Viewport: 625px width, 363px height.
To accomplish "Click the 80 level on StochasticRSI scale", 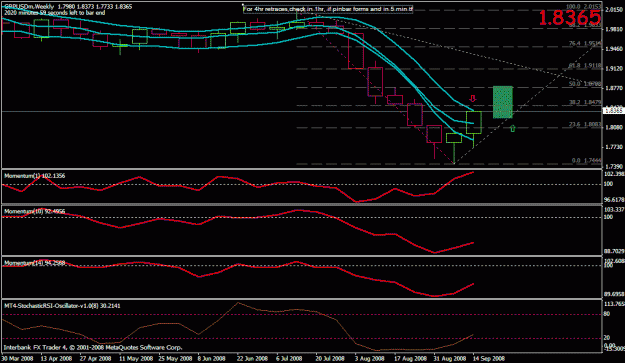I will 607,314.
